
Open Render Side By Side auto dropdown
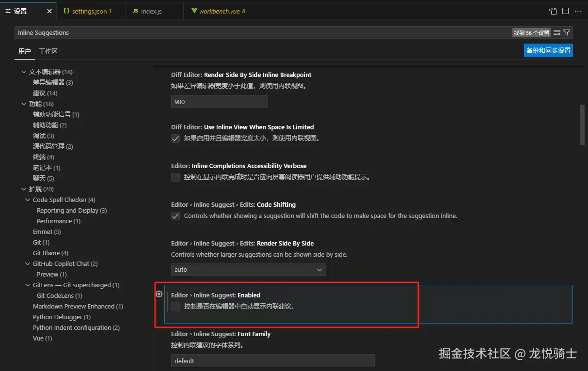pyautogui.click(x=249, y=269)
